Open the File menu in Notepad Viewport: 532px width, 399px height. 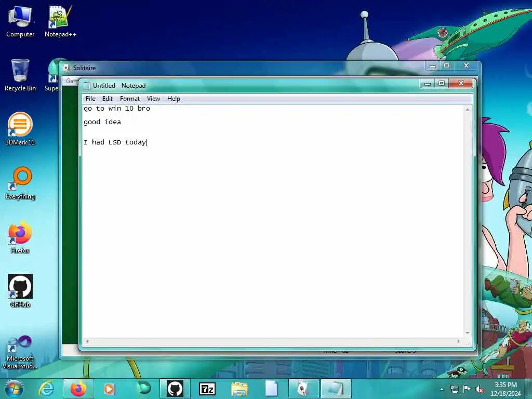[90, 99]
